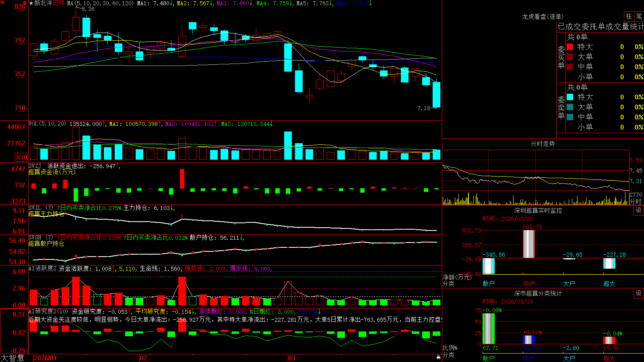The width and height of the screenshot is (644, 362).
Task: Click the cyan 特大 sell order swatch
Action: [570, 97]
